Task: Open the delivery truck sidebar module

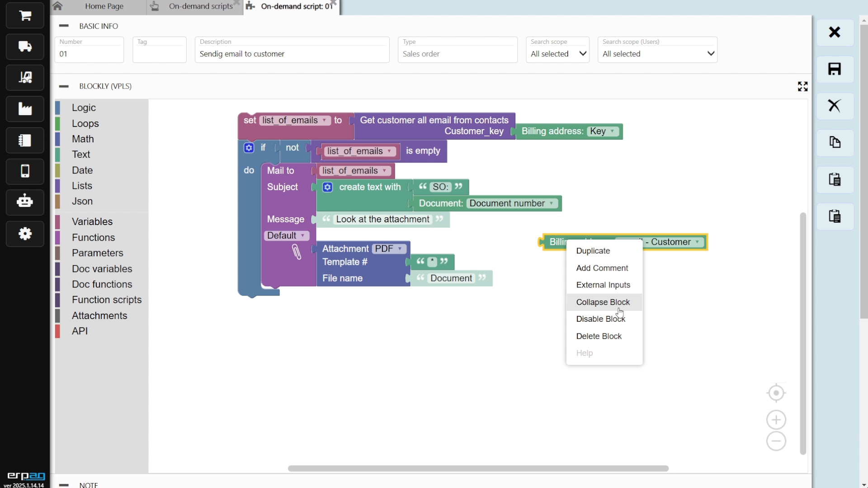Action: (25, 47)
